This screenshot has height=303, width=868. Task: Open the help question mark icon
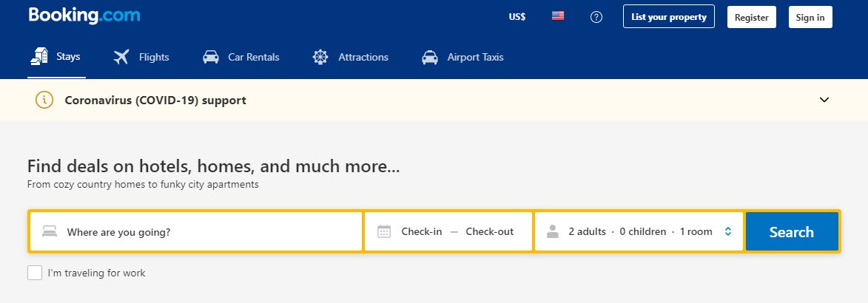596,17
